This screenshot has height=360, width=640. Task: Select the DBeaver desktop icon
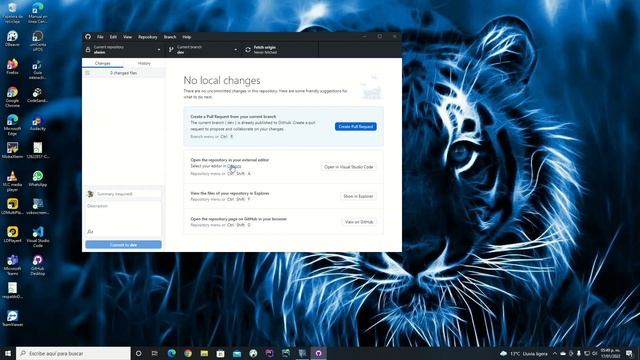tap(12, 39)
